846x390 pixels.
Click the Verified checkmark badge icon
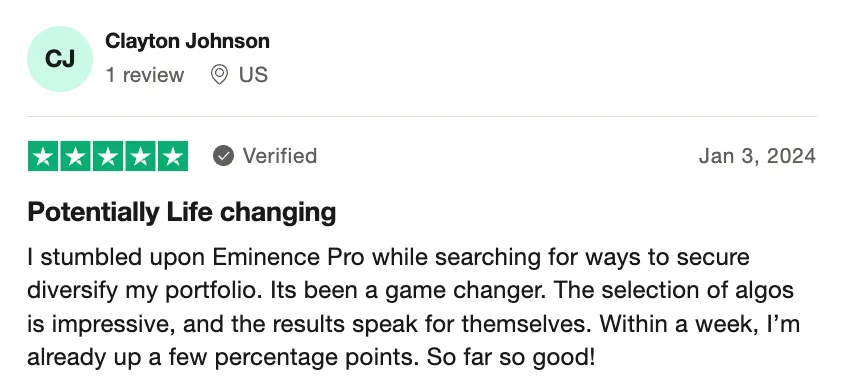(223, 156)
